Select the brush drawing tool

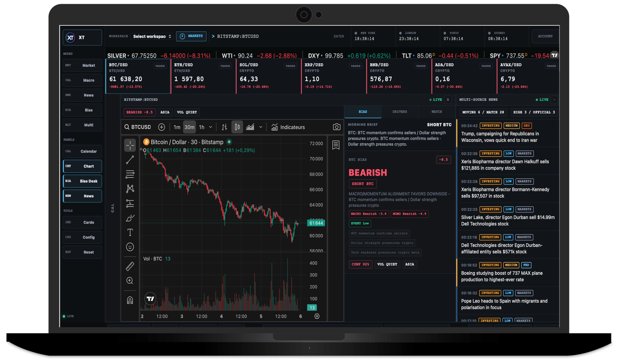pyautogui.click(x=130, y=218)
